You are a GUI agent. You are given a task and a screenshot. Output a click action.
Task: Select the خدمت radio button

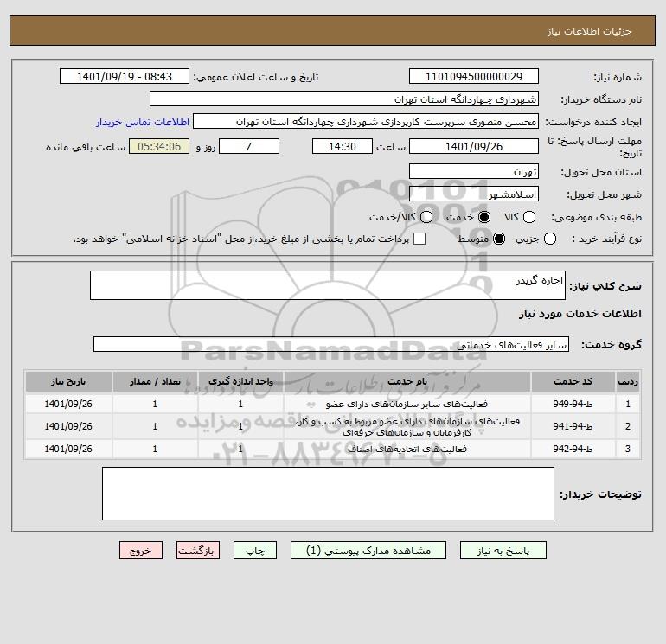pyautogui.click(x=483, y=217)
